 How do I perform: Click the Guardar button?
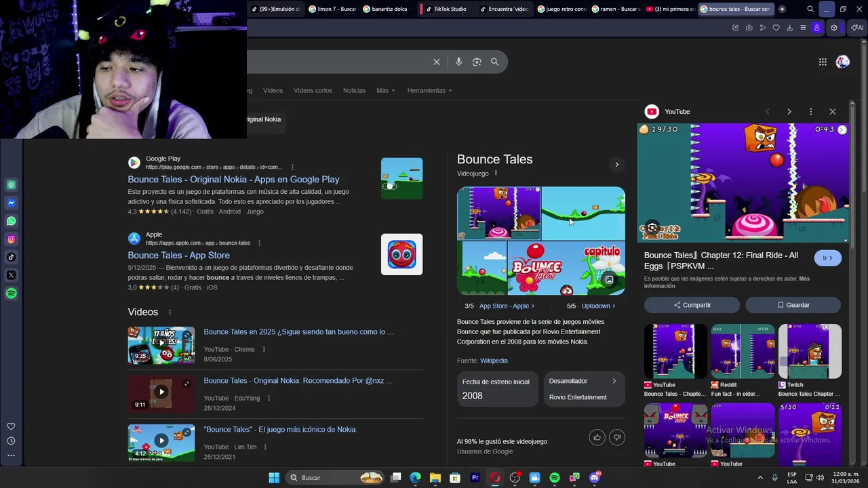793,305
